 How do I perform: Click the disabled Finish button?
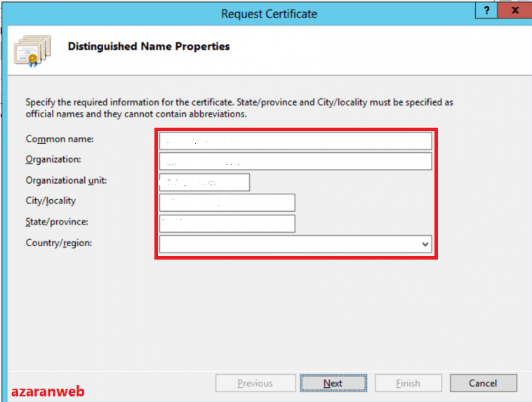pyautogui.click(x=408, y=383)
